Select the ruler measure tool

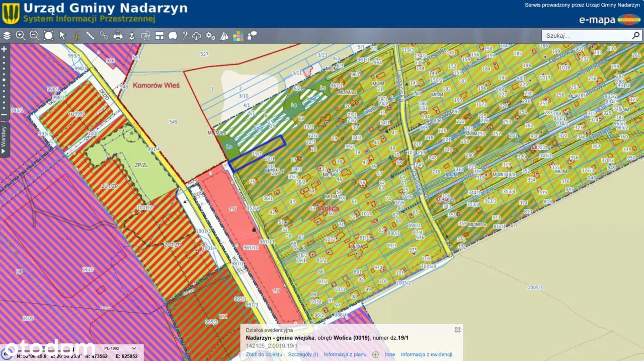click(91, 36)
